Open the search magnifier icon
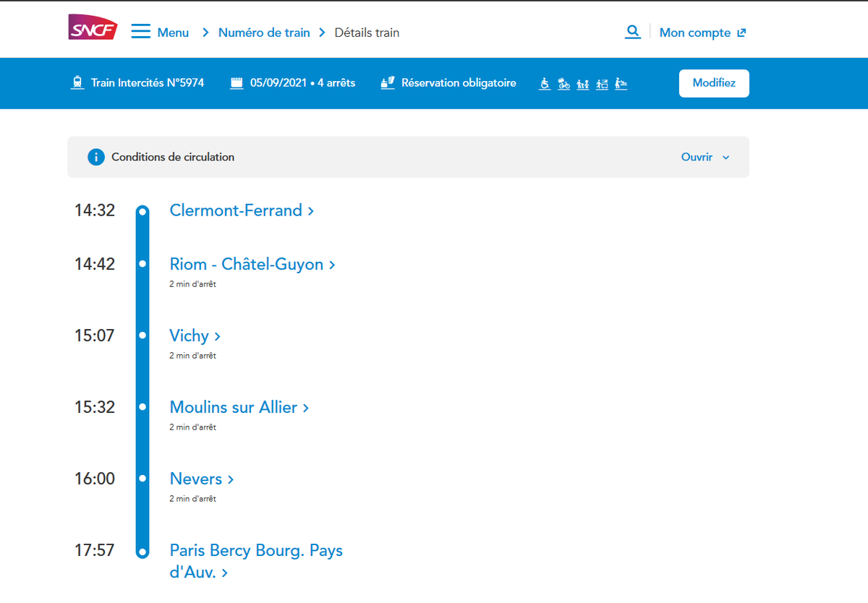 pyautogui.click(x=633, y=32)
